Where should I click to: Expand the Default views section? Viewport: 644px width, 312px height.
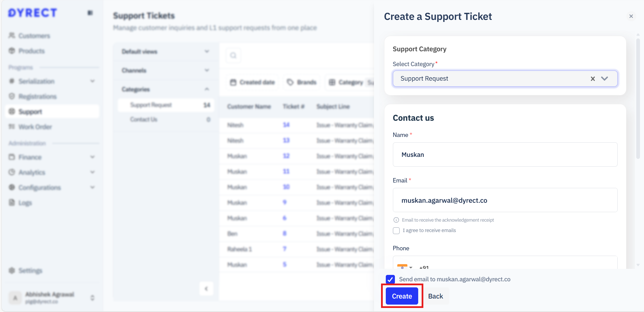(x=207, y=52)
